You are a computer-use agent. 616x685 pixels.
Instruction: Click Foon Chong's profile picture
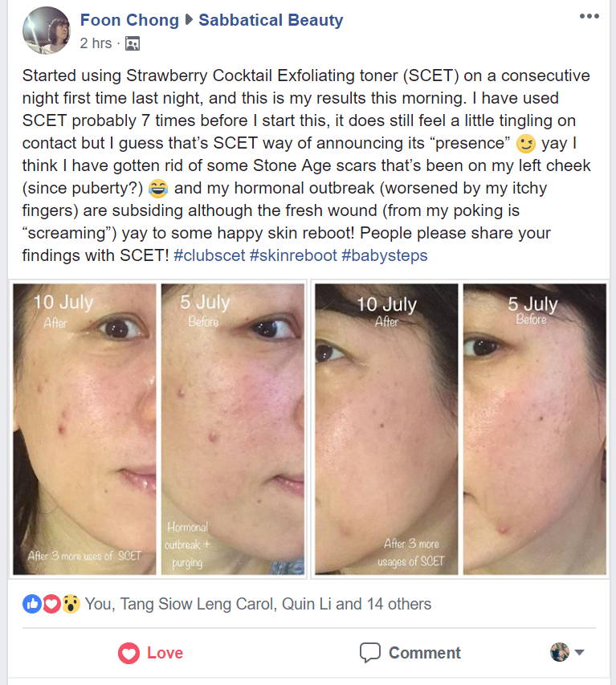[x=47, y=31]
